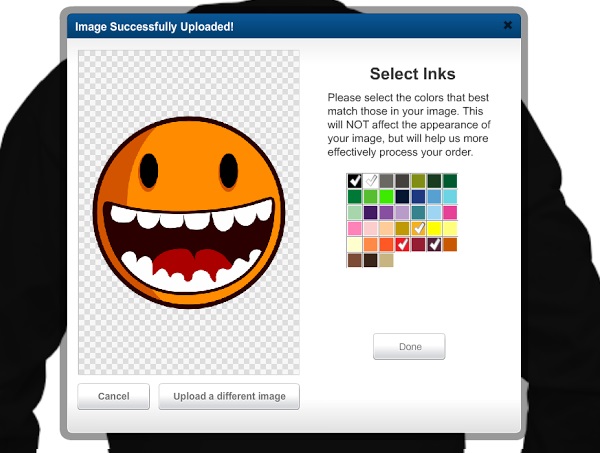Select the peach ink swatch
This screenshot has height=453, width=600.
387,228
